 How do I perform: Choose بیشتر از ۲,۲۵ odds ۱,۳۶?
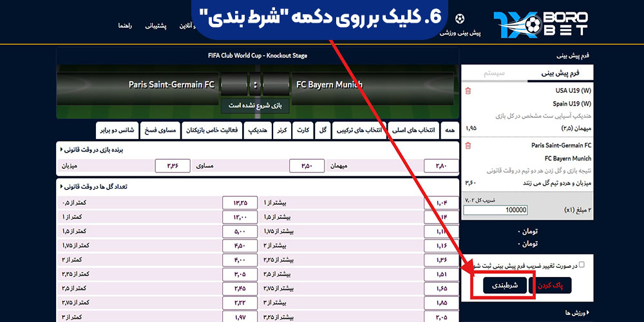[441, 260]
